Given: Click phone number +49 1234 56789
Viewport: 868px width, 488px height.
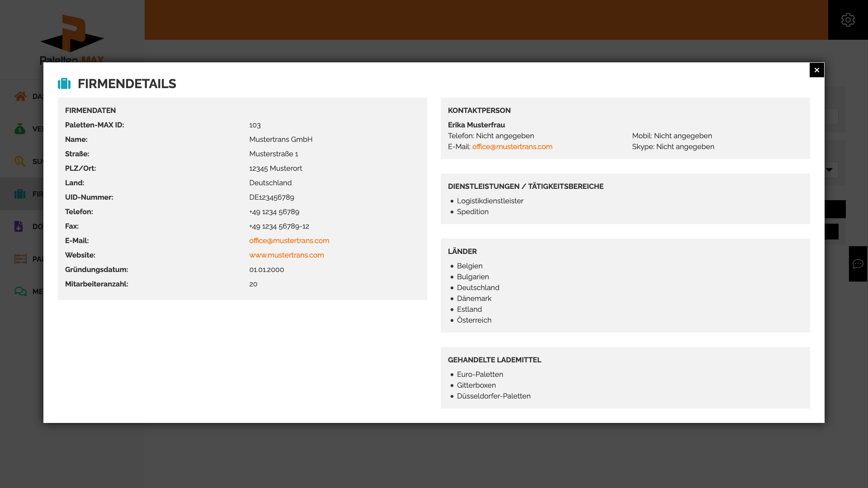Looking at the screenshot, I should pos(274,212).
